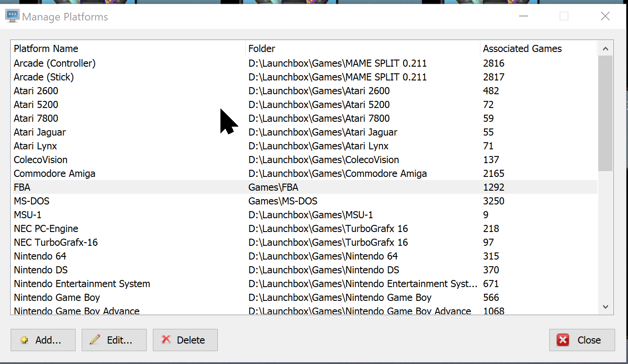
Task: Click the games count 3250
Action: click(x=494, y=201)
